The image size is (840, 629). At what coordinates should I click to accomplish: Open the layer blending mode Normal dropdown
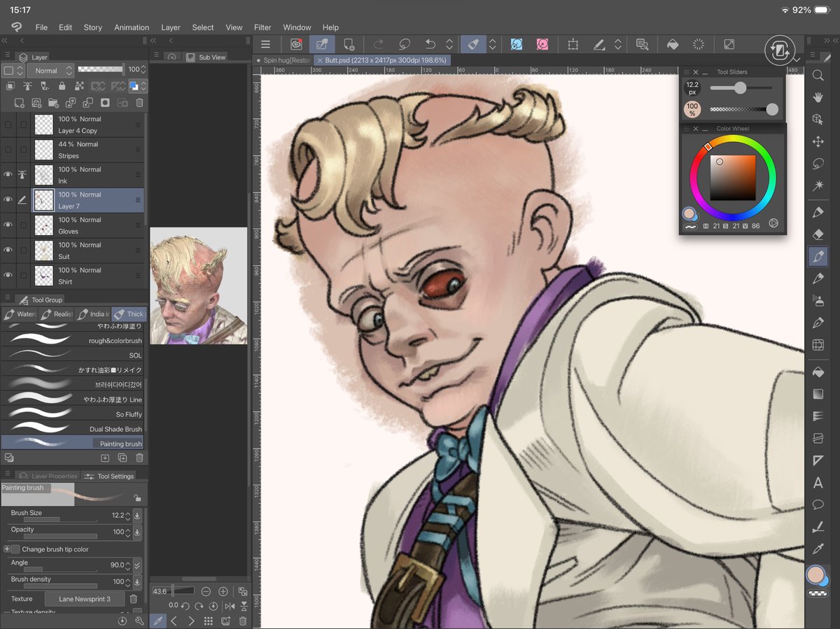click(50, 71)
